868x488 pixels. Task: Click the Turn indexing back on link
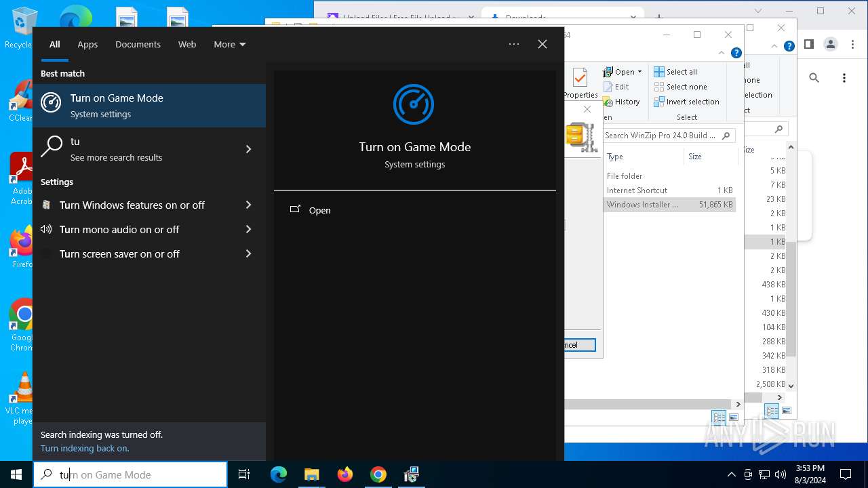pyautogui.click(x=85, y=448)
